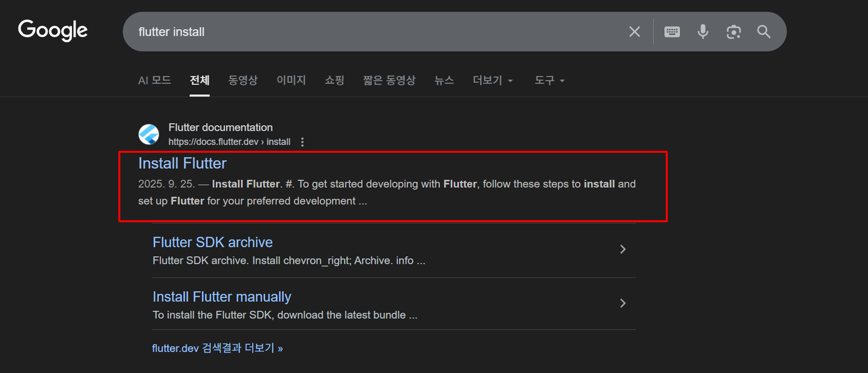The image size is (868, 373).
Task: Expand chevron beside Flutter SDK archive
Action: pos(623,249)
